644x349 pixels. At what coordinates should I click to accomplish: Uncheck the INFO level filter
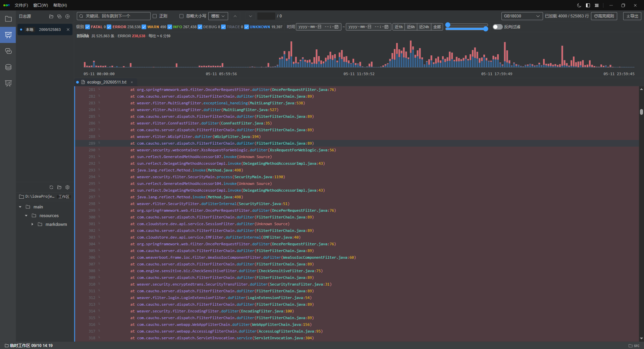click(170, 27)
